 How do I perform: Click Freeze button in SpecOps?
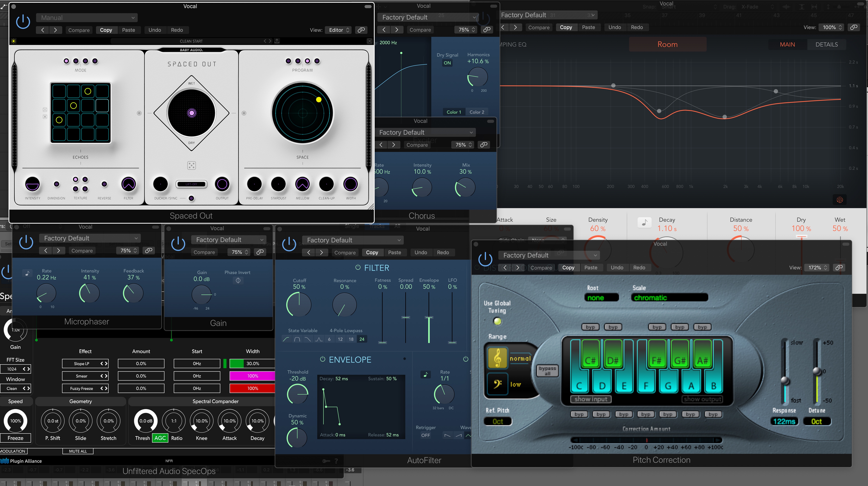click(16, 438)
